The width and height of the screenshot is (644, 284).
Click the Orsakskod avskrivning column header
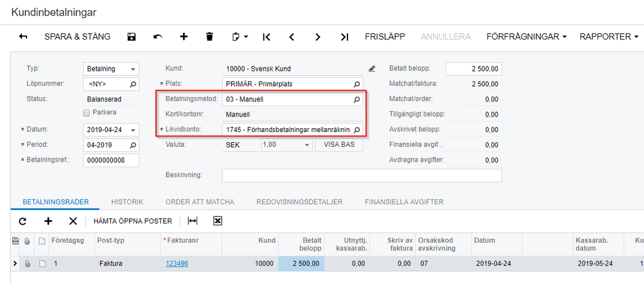[x=443, y=245]
